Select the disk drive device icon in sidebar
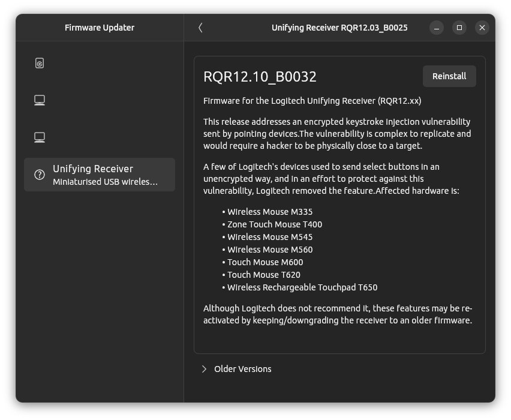The image size is (511, 420). point(40,63)
